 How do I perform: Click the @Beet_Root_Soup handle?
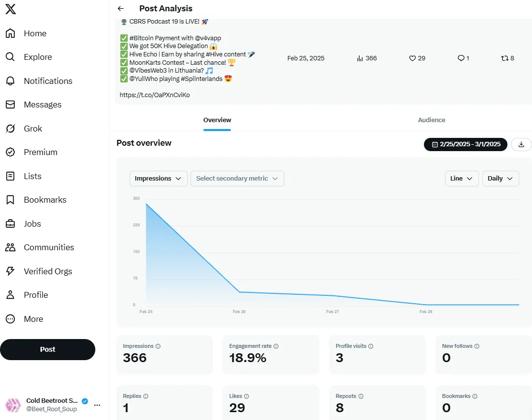52,409
